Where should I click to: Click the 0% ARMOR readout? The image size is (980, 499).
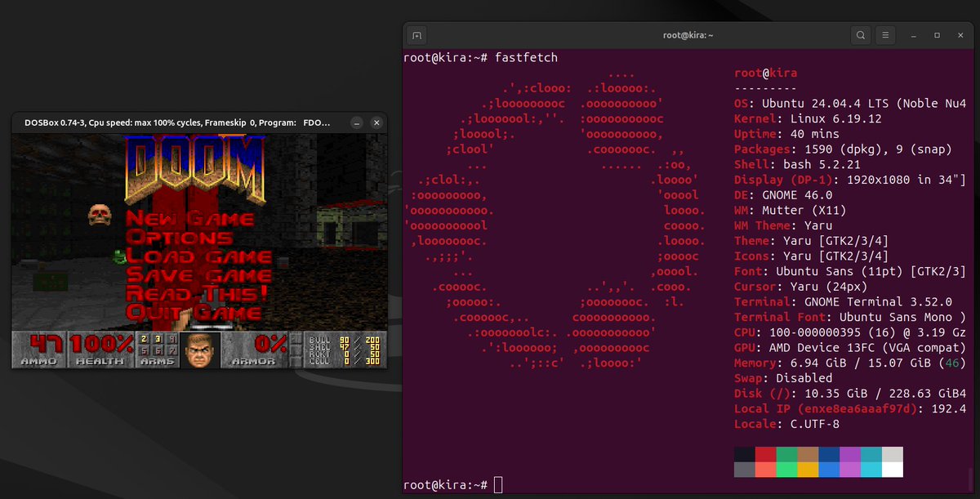[x=270, y=344]
